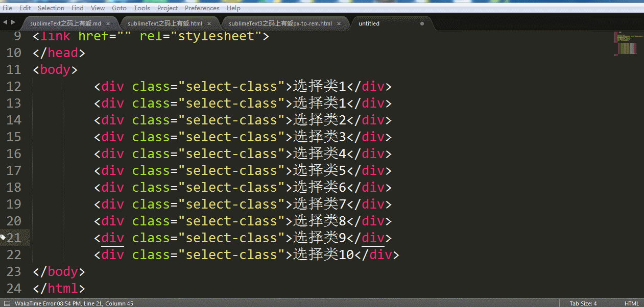Place cursor in text 选择类7

point(320,204)
